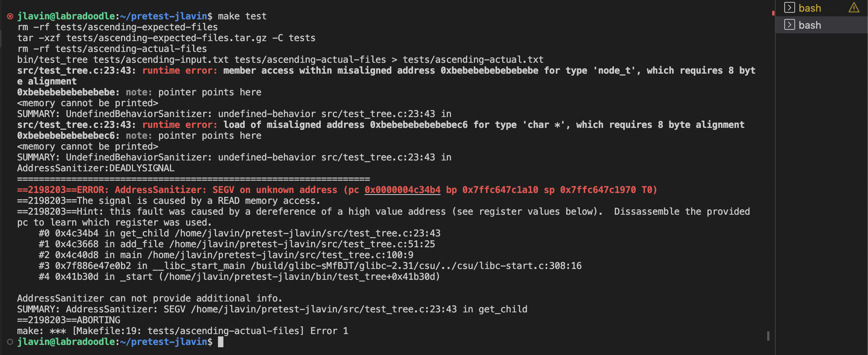Click src/test_tree.c:23:43 in the first runtime error
The height and width of the screenshot is (355, 868).
coord(76,71)
